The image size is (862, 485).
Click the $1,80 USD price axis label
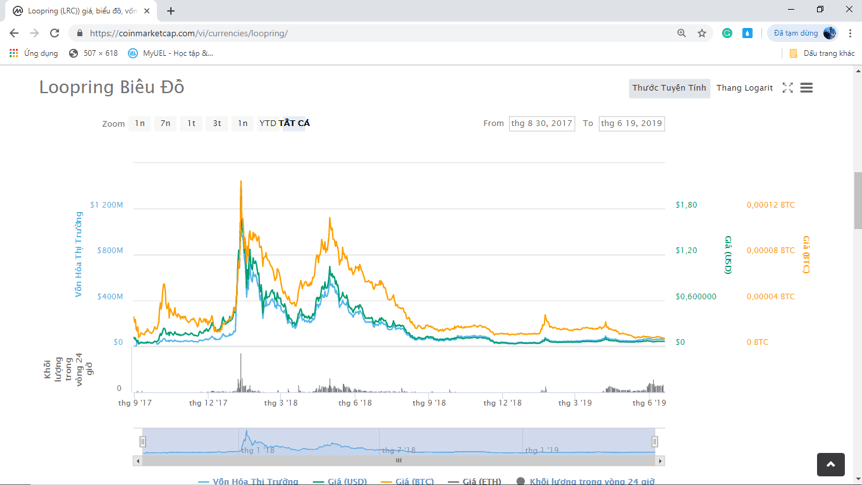[x=686, y=205]
